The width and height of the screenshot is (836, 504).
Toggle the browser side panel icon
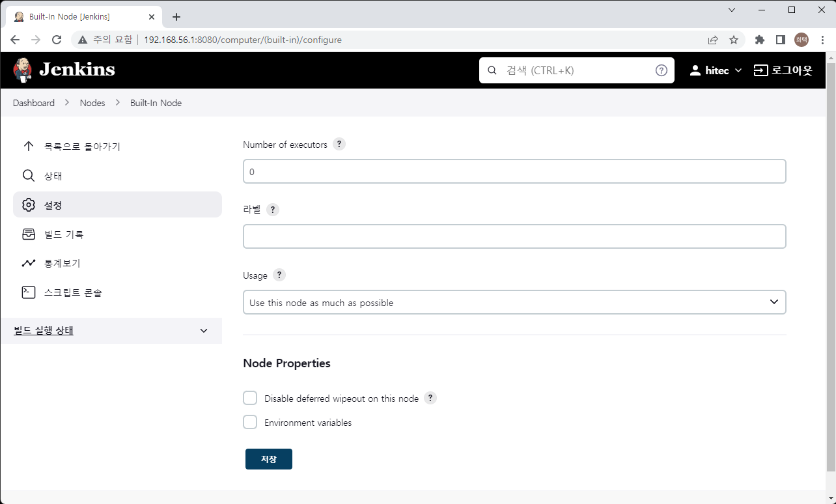click(x=780, y=40)
